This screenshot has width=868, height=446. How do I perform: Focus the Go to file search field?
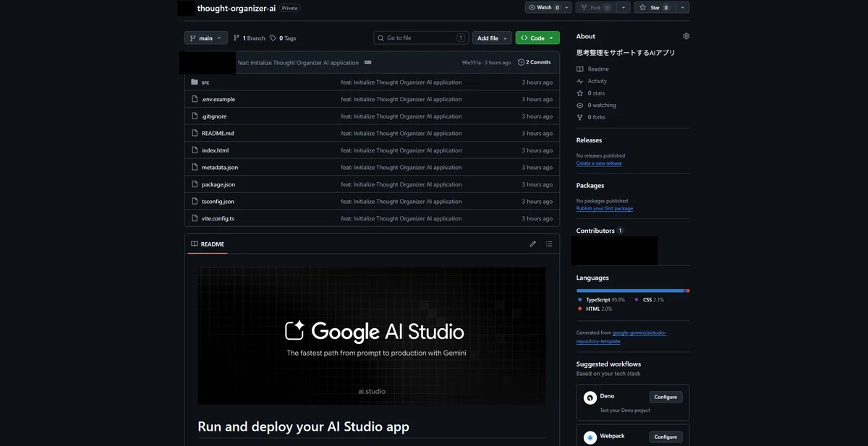pyautogui.click(x=421, y=38)
